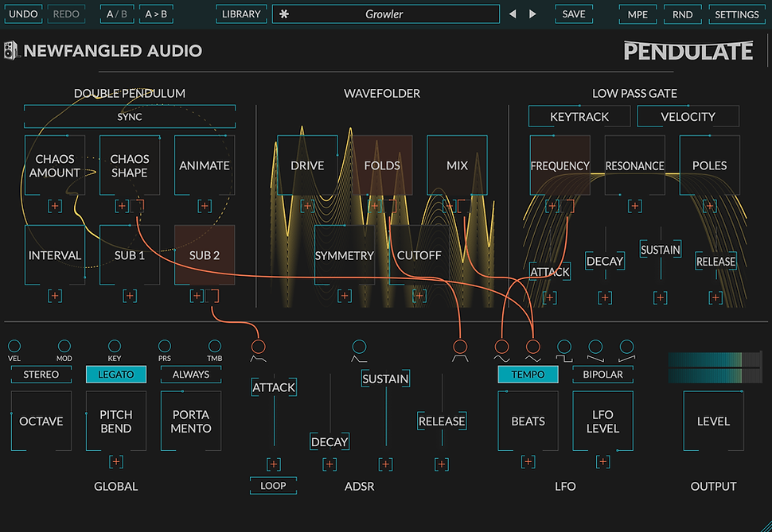Click the Low Pass Gate DECAY handle
The image size is (772, 532).
tap(605, 261)
